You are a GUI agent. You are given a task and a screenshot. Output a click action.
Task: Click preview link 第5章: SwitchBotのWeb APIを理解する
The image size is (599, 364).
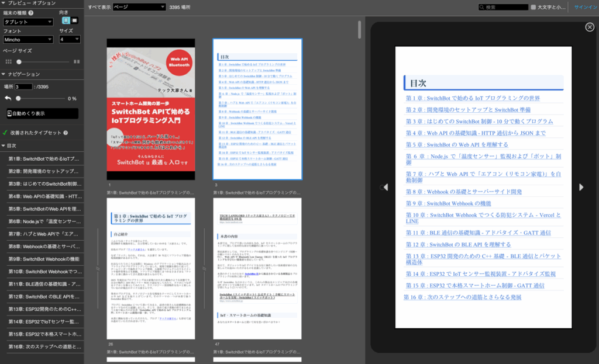(457, 145)
